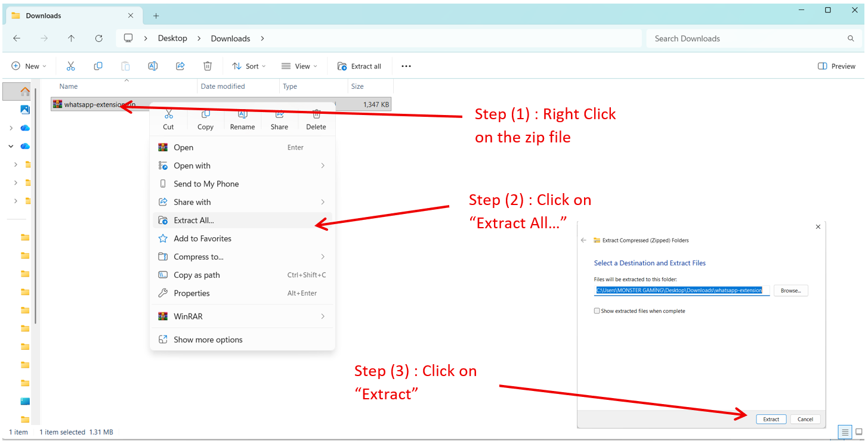The image size is (868, 444).
Task: Click the Browse... button
Action: tap(790, 290)
